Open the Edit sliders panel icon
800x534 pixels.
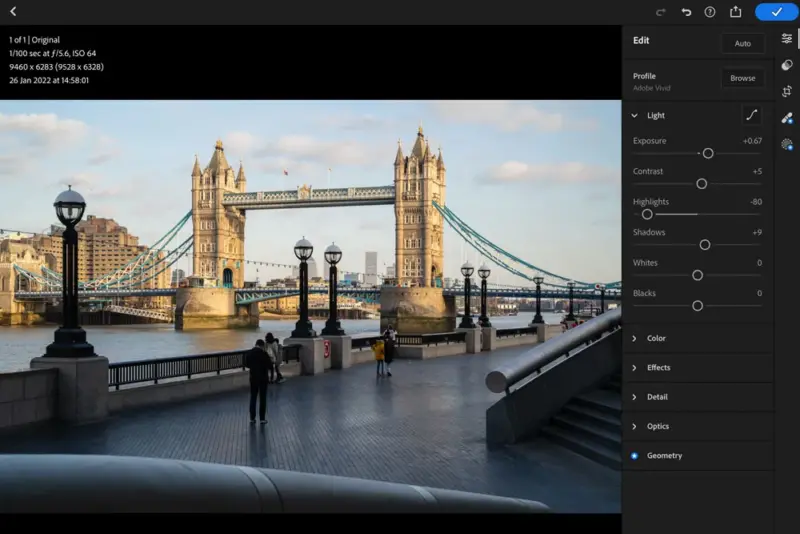[x=787, y=39]
